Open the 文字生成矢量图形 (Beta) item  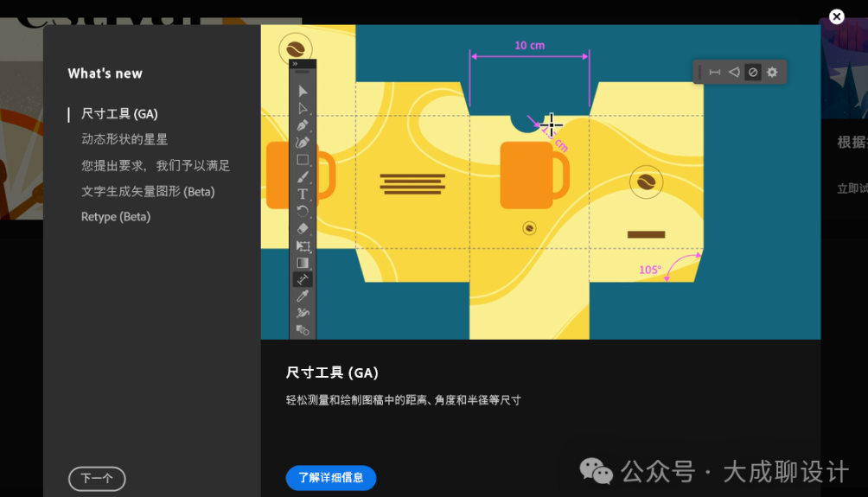pyautogui.click(x=148, y=191)
